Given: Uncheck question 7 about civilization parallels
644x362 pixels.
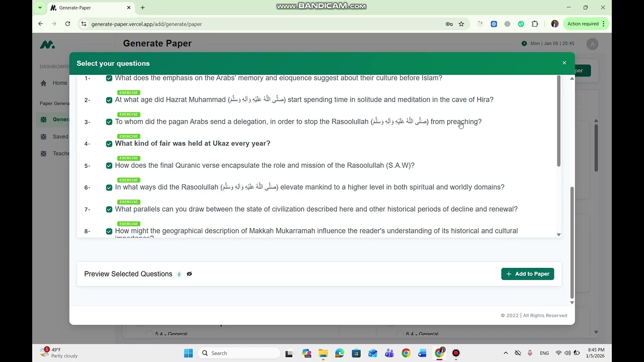Looking at the screenshot, I should pos(109,209).
